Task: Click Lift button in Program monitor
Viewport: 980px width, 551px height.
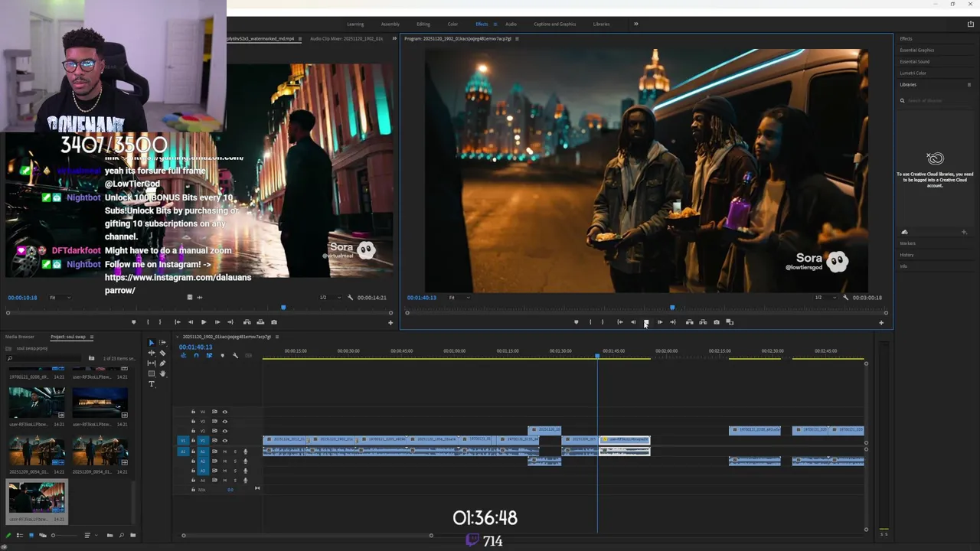Action: pyautogui.click(x=689, y=322)
